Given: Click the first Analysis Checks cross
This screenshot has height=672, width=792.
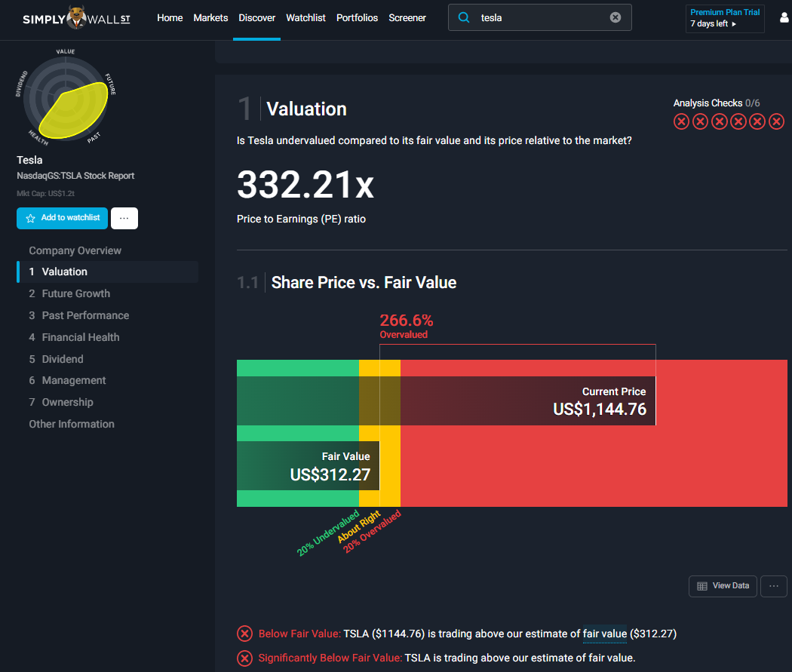Looking at the screenshot, I should click(x=681, y=121).
